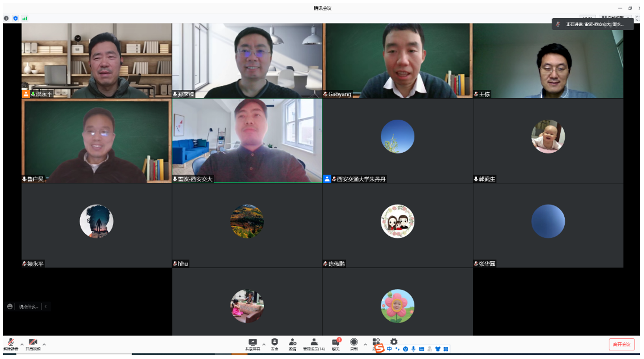Open the security shield settings
The width and height of the screenshot is (644, 359).
coord(274,343)
